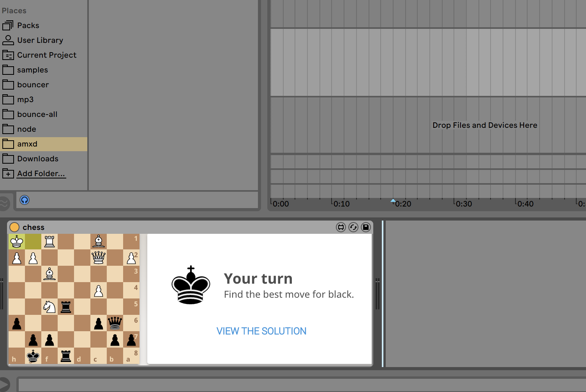Select the amxd folder

click(x=27, y=144)
